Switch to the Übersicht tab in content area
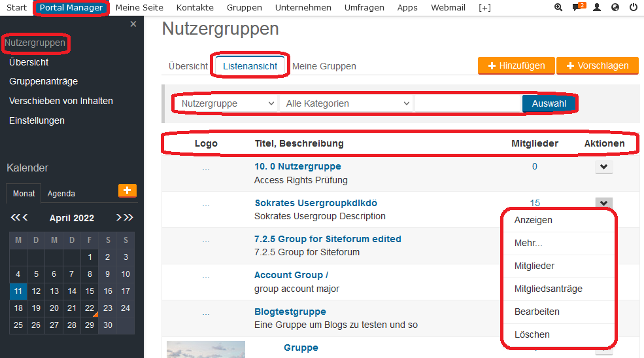644x358 pixels. pyautogui.click(x=188, y=66)
